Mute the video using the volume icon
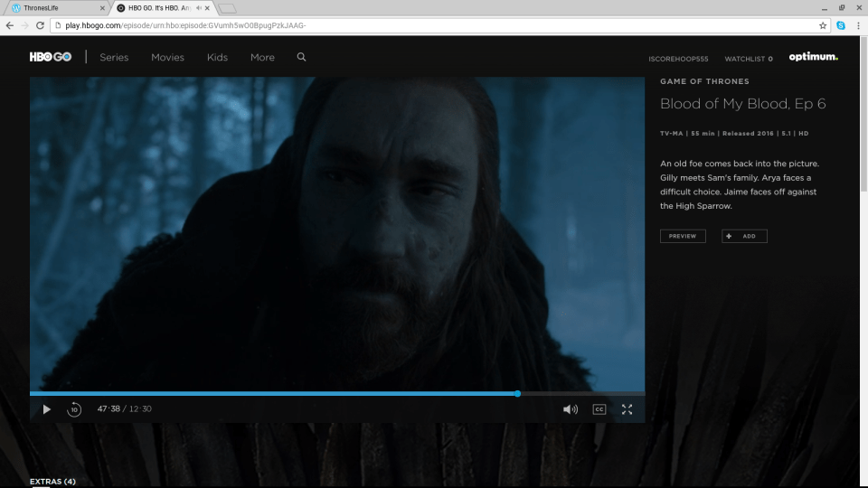868x488 pixels. 570,409
